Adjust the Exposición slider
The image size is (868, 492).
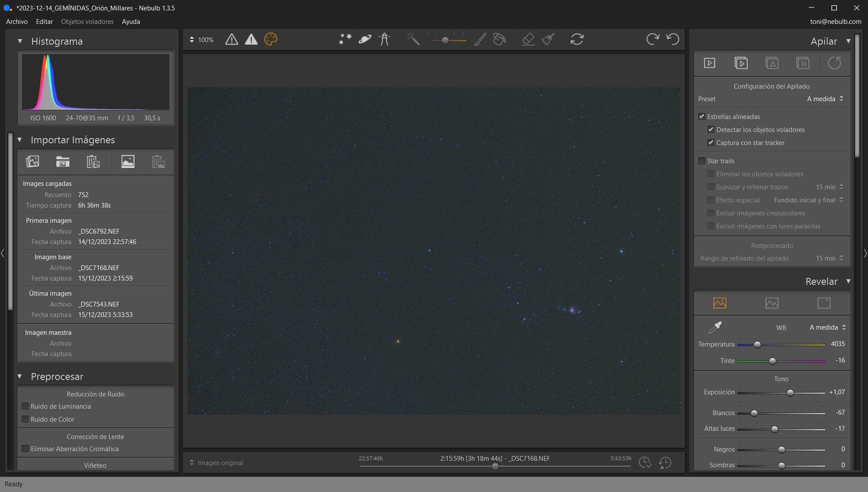point(790,393)
